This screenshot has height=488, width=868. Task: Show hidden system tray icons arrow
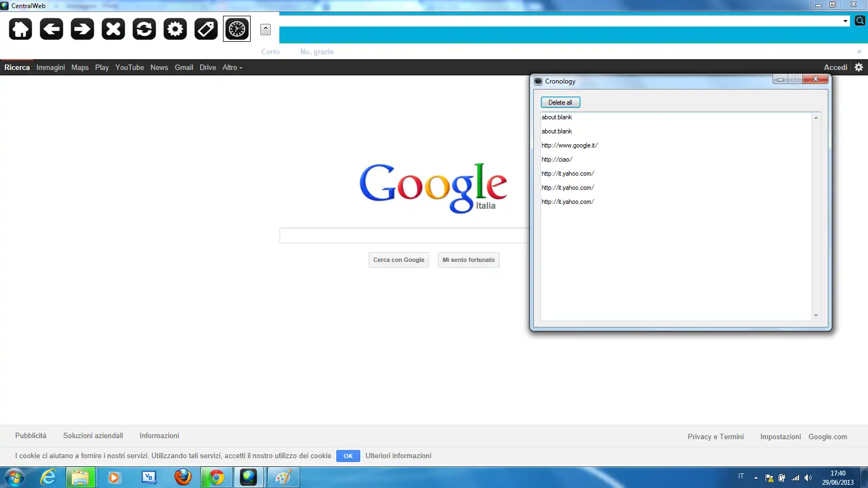click(756, 478)
